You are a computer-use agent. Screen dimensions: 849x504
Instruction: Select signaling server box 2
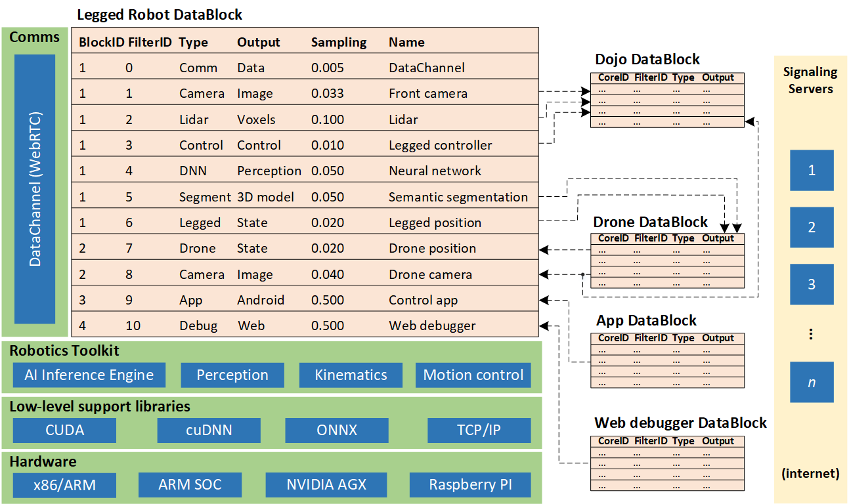(x=812, y=228)
